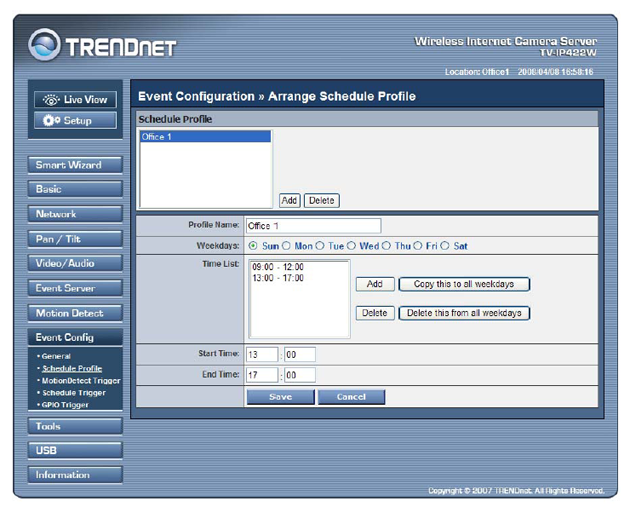Add a new schedule profile
The image size is (630, 507).
click(x=289, y=200)
